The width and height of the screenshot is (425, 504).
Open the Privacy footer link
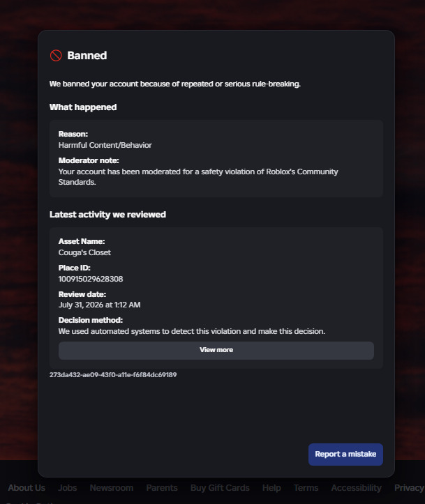(x=409, y=487)
